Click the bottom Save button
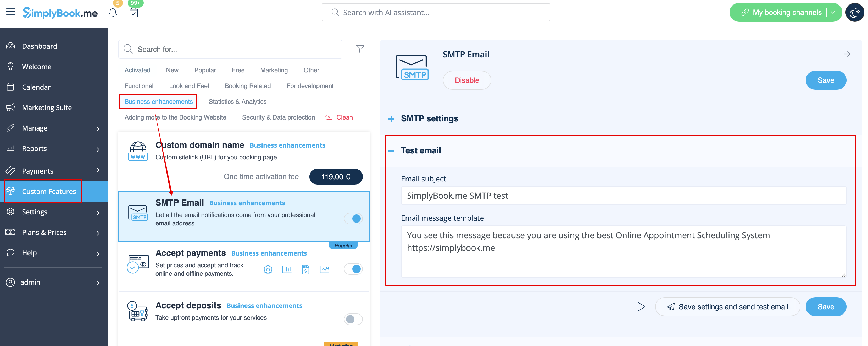868x346 pixels. [826, 307]
